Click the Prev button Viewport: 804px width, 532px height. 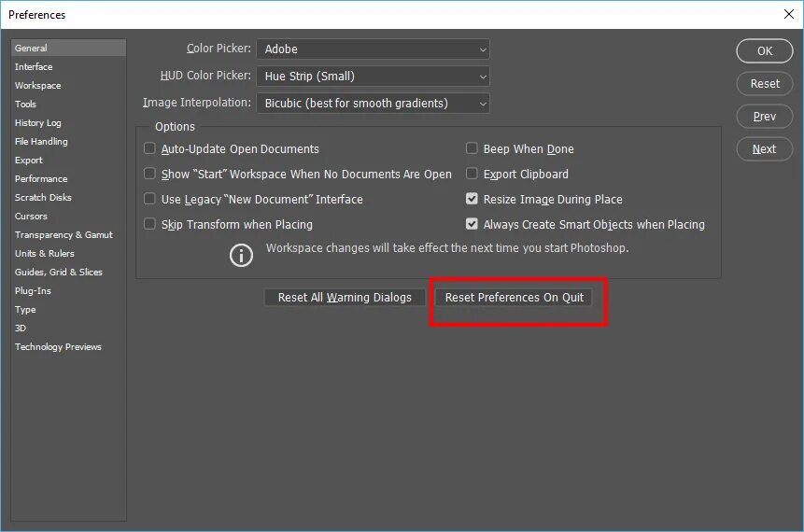(765, 117)
